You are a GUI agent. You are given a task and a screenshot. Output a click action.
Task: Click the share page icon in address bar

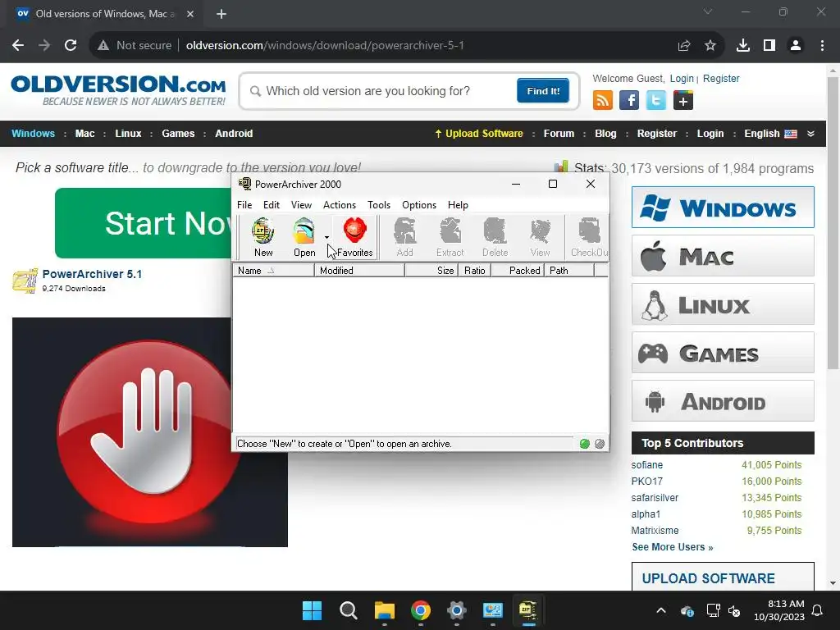point(684,46)
